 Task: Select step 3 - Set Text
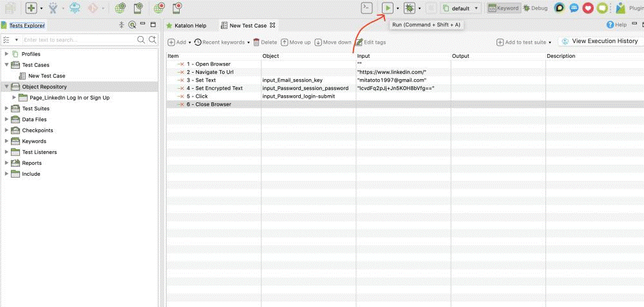point(201,80)
